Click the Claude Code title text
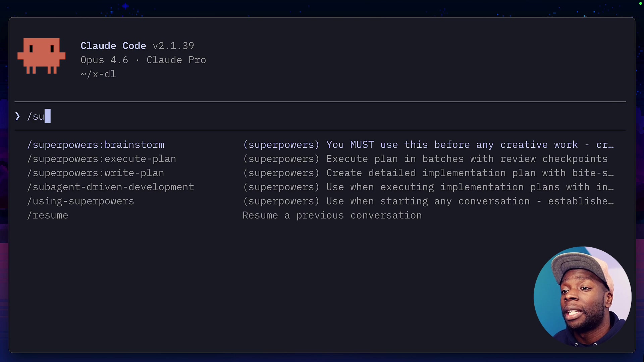Image resolution: width=644 pixels, height=362 pixels. coord(113,46)
